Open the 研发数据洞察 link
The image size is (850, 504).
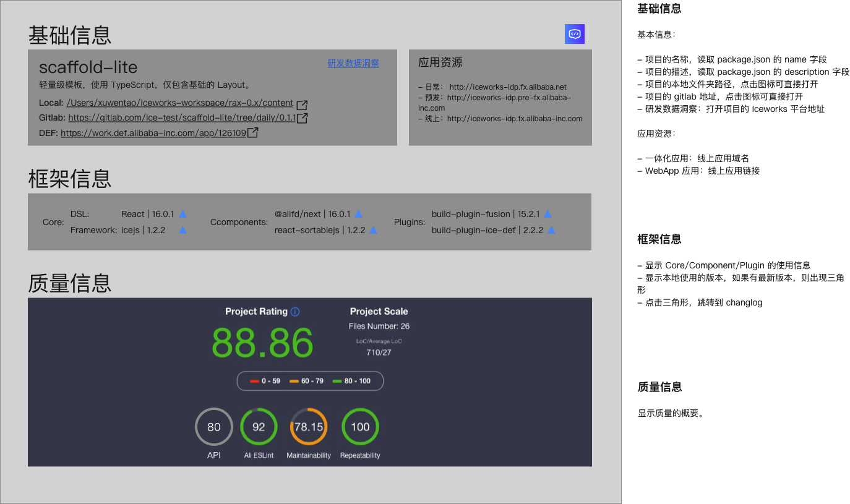pyautogui.click(x=353, y=63)
